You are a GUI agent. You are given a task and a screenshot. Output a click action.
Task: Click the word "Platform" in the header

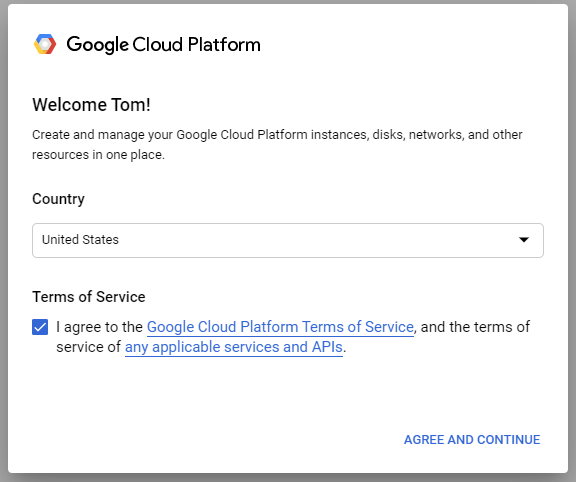(224, 44)
